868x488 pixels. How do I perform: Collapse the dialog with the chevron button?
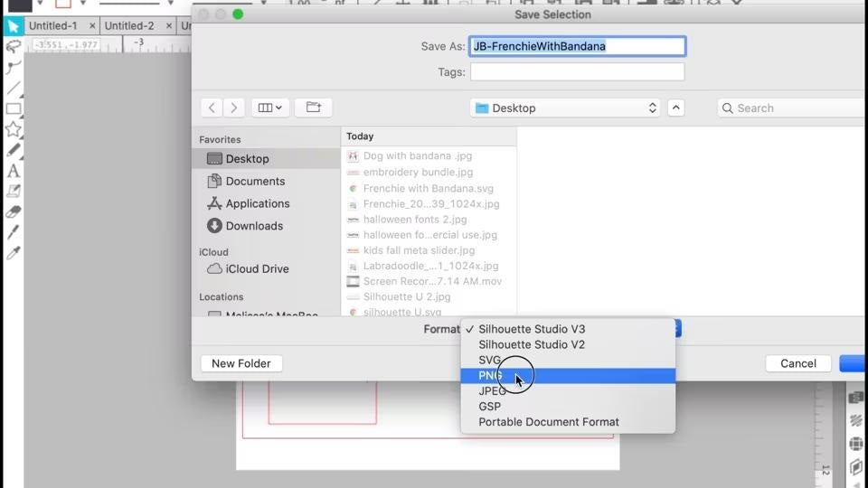click(676, 108)
